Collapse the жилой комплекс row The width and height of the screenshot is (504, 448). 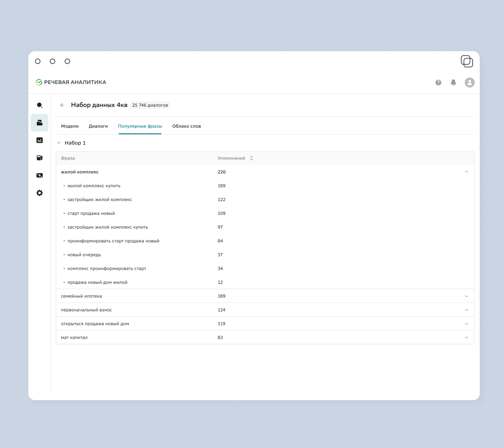pyautogui.click(x=467, y=172)
